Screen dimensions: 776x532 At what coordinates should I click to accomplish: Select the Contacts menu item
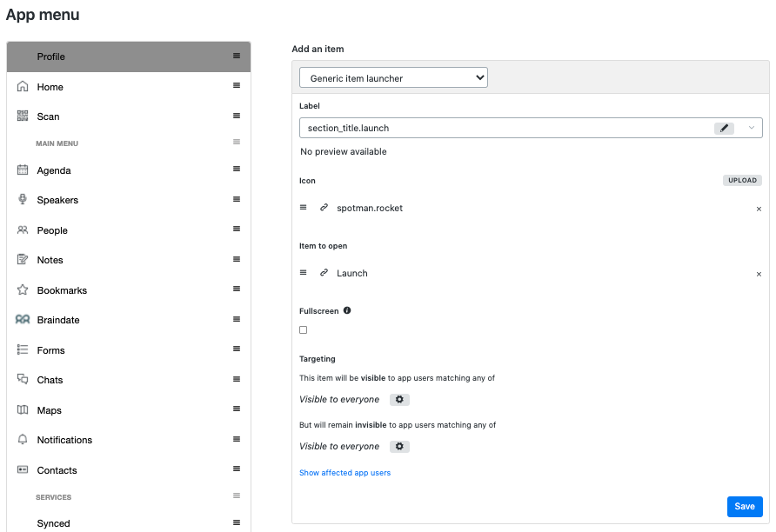(129, 470)
